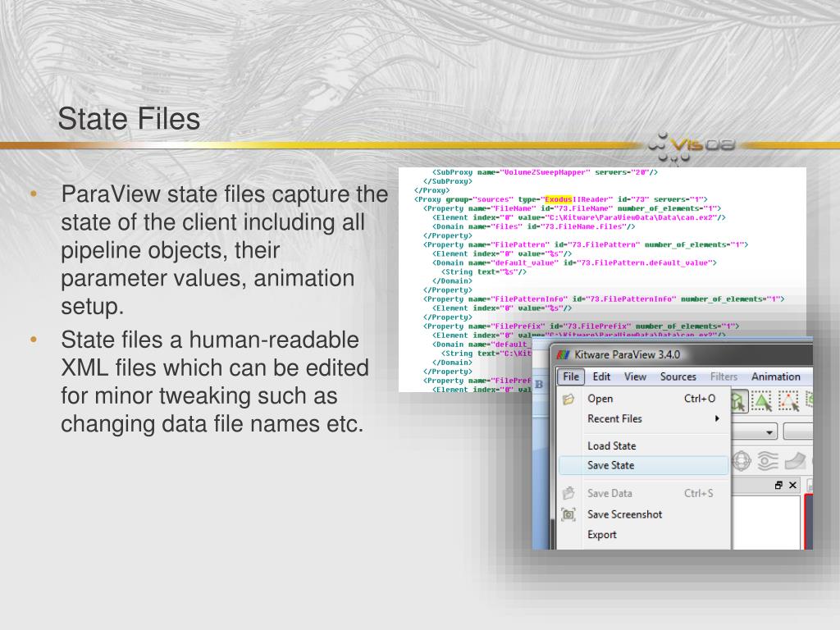Choose Export from the File menu
The width and height of the screenshot is (840, 630).
click(x=645, y=535)
